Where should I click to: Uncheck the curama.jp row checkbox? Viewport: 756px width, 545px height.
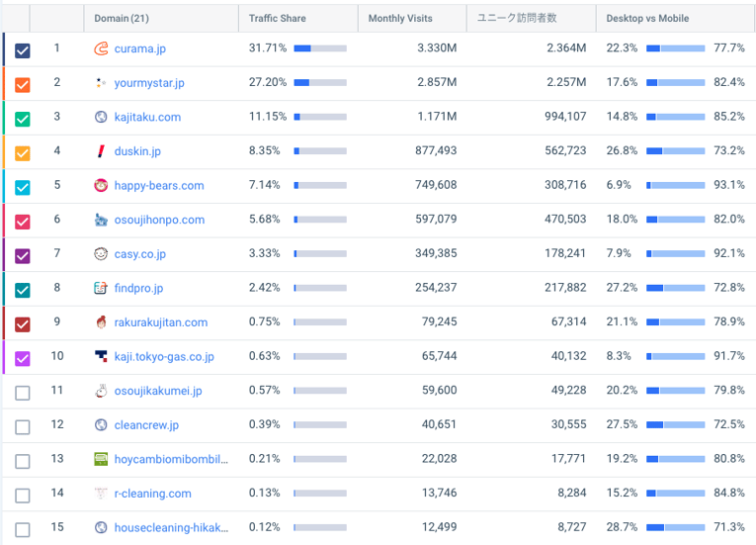click(22, 50)
